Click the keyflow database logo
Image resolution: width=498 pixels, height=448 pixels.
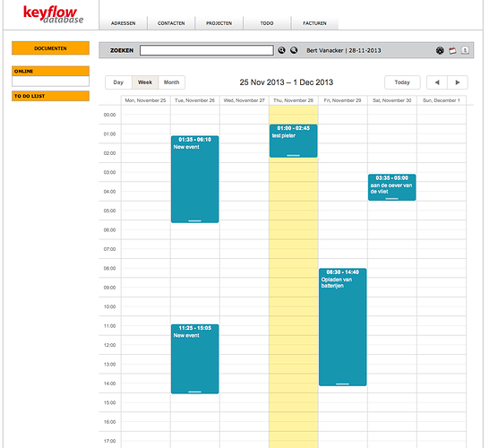(54, 14)
